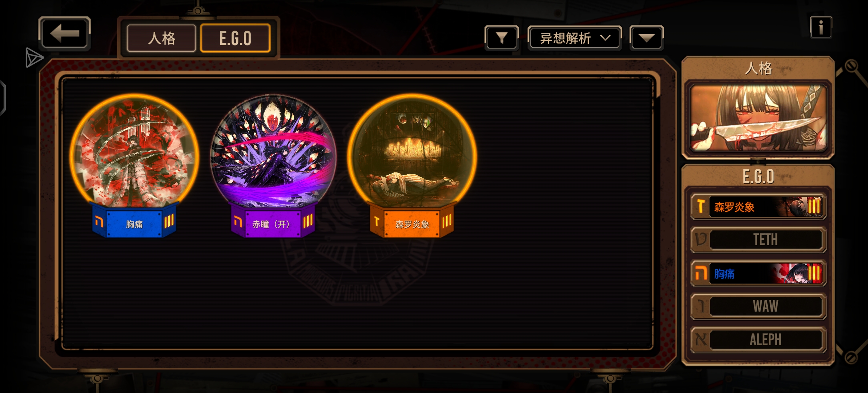Open the empty TETH slot

pyautogui.click(x=759, y=240)
